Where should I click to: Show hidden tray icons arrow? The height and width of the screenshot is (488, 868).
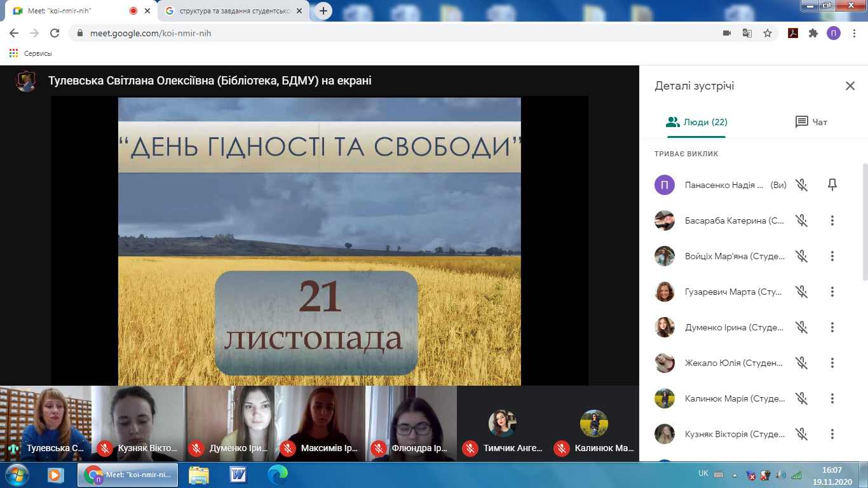click(735, 475)
